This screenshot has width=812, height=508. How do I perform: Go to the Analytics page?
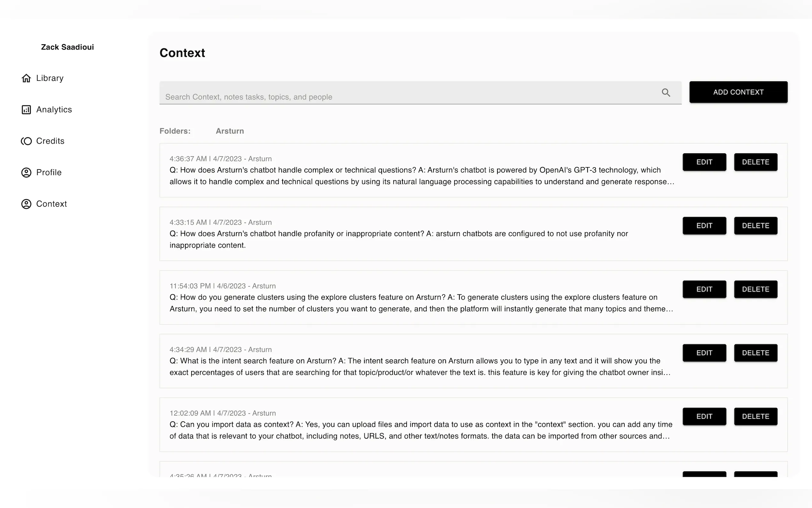pyautogui.click(x=54, y=109)
